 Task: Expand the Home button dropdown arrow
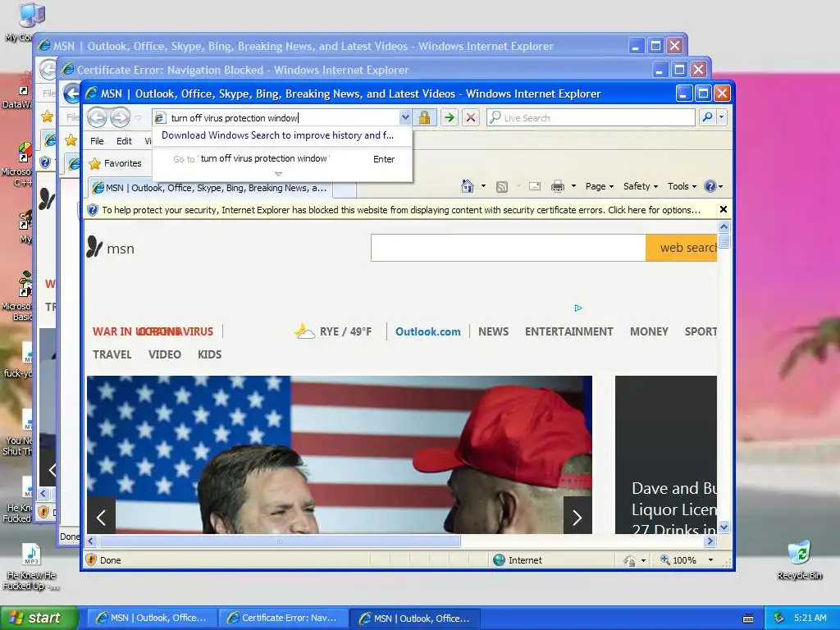tap(483, 186)
